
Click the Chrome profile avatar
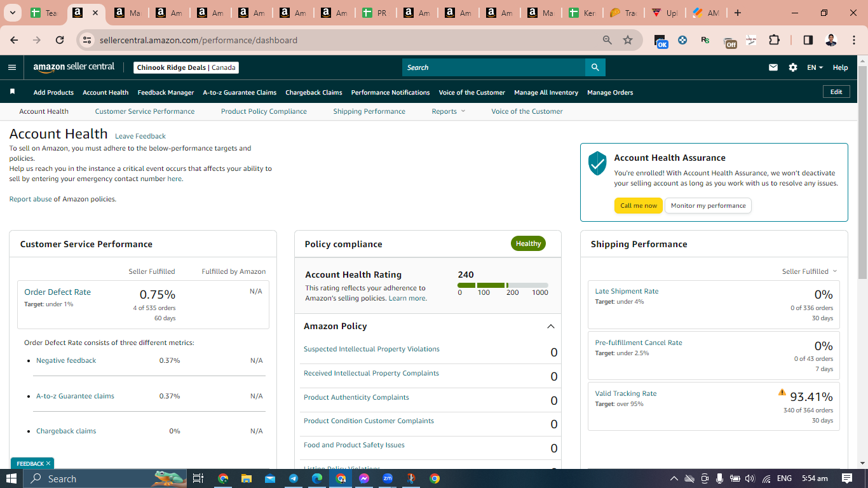831,40
